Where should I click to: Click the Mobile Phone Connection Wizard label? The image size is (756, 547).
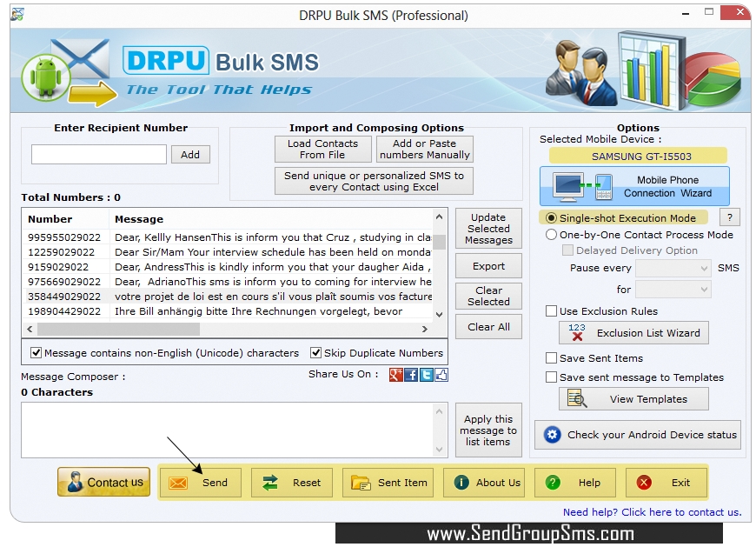667,187
